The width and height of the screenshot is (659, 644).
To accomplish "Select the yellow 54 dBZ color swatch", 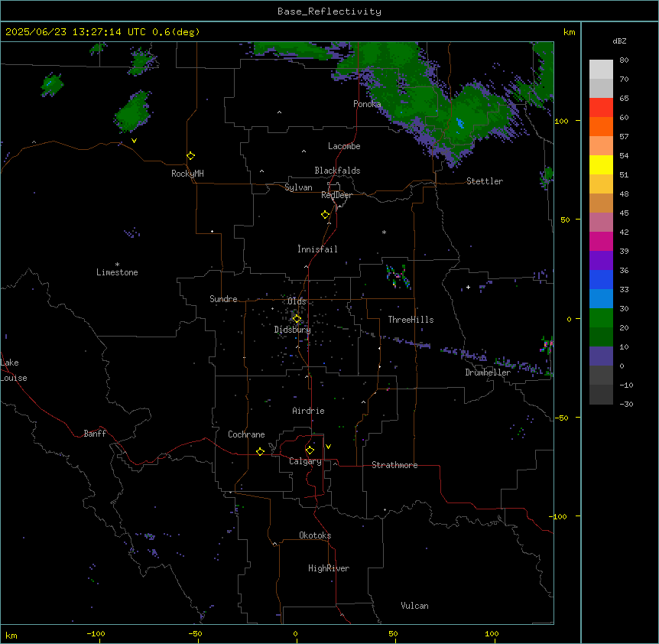I will pyautogui.click(x=601, y=164).
